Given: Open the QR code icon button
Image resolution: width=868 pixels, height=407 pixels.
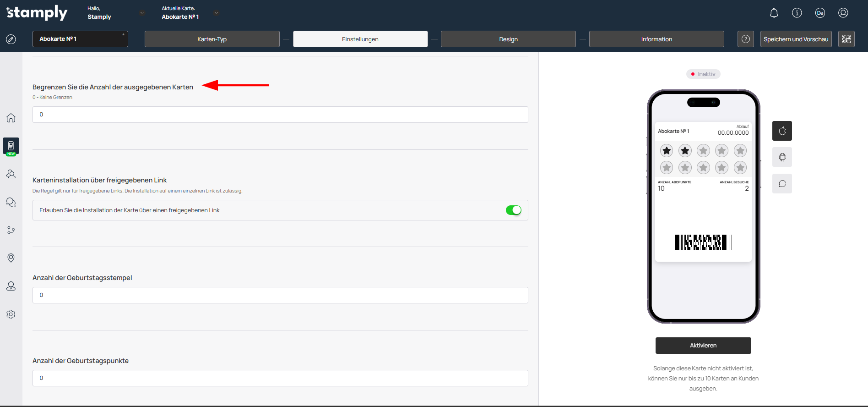Looking at the screenshot, I should (x=846, y=39).
